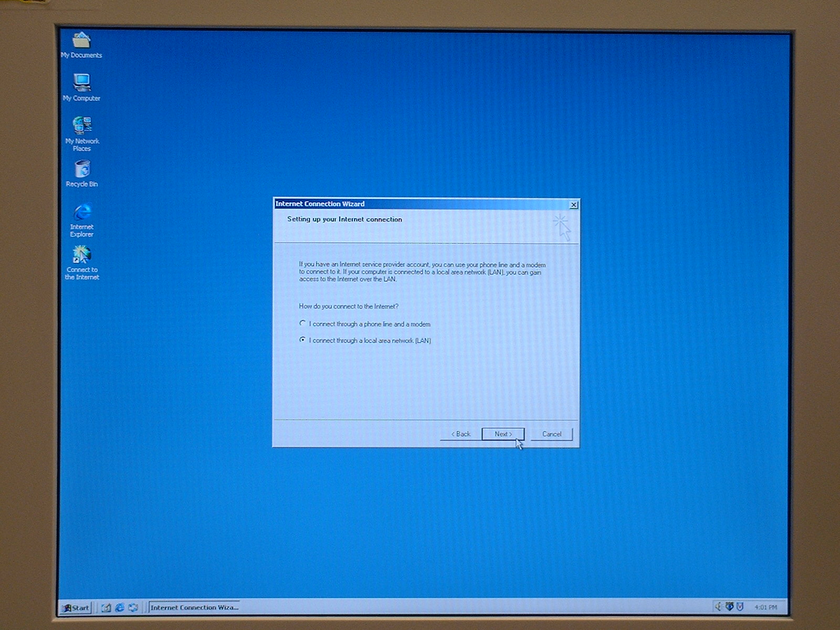The width and height of the screenshot is (840, 630).
Task: Click the taskbar clock showing 4:01 PM
Action: 765,607
